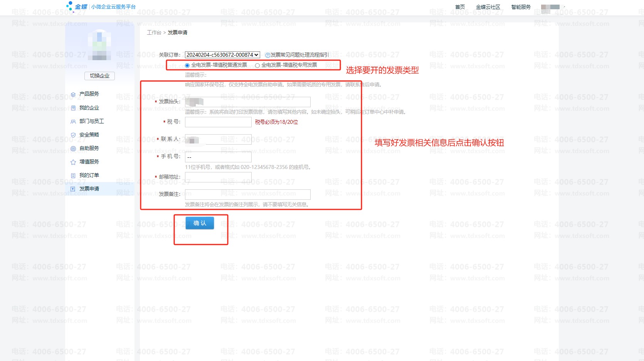644x361 pixels.
Task: Open 智能服务 in top navigation
Action: [x=521, y=7]
